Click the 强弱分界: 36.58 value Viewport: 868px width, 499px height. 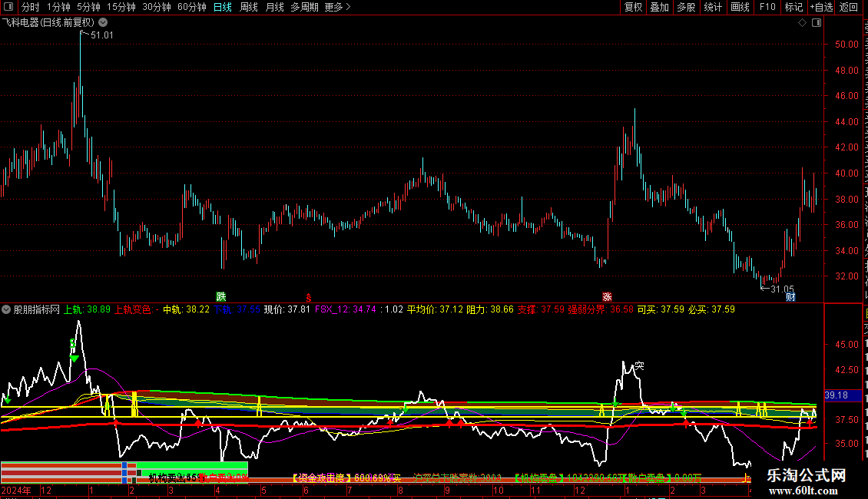click(x=601, y=309)
